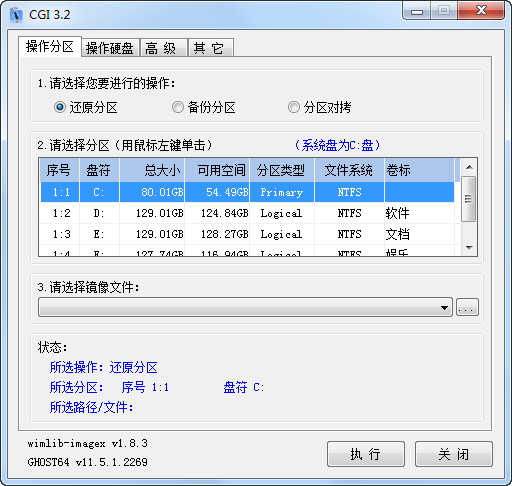Click the CGI app icon in title bar
Screen dimensions: 512x486
tap(16, 15)
